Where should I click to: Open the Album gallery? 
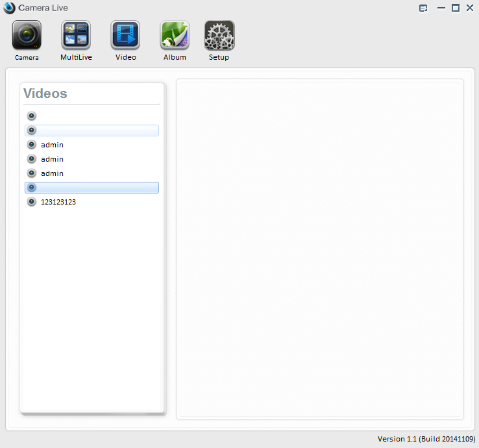pyautogui.click(x=175, y=36)
